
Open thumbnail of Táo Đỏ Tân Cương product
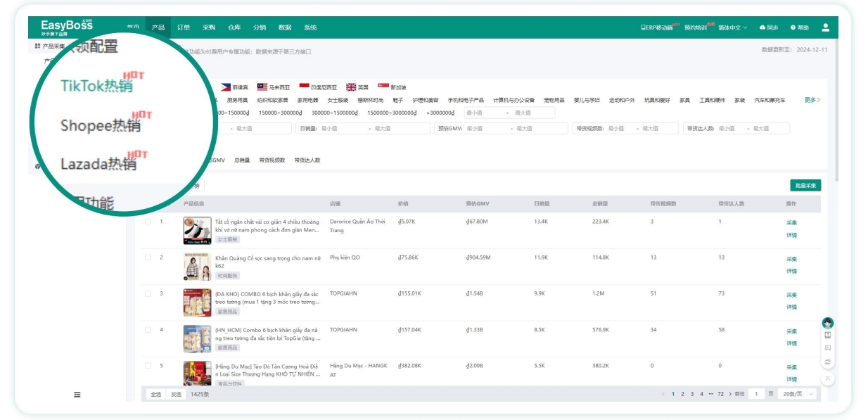(197, 374)
